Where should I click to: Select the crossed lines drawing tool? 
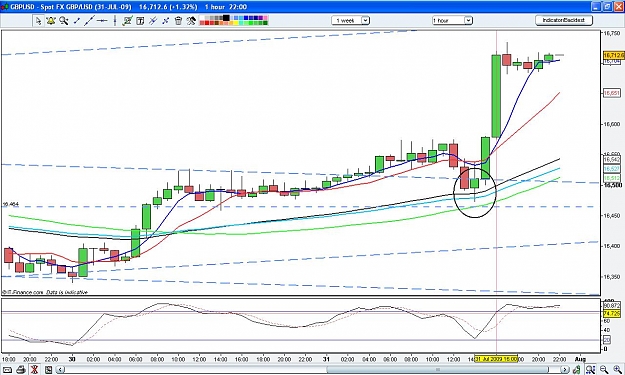(165, 20)
